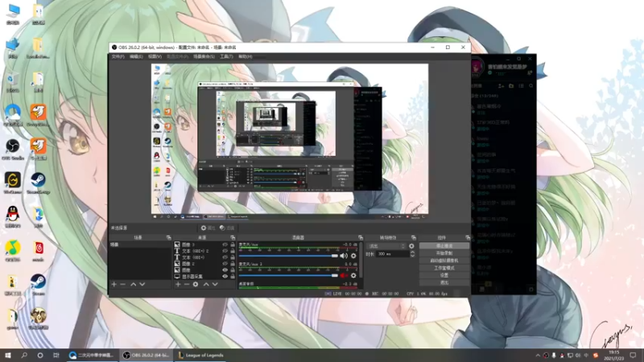Open 麦克风/Aux audio settings gear
This screenshot has height=362, width=644.
point(353,256)
